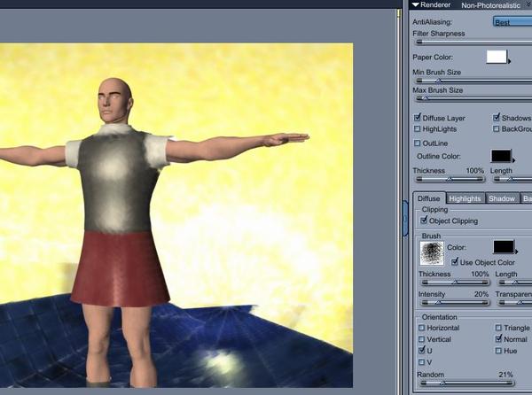The height and width of the screenshot is (395, 532).
Task: Click the Random 21% value
Action: 505,375
